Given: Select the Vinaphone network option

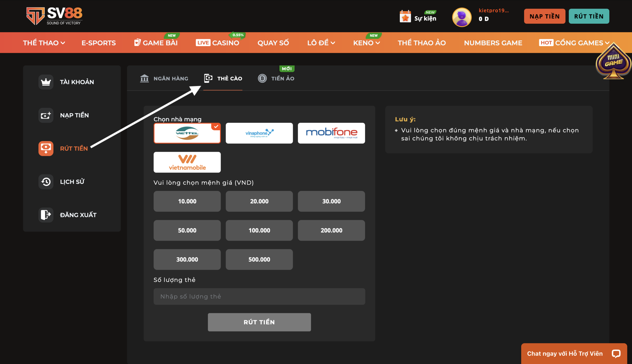Looking at the screenshot, I should [259, 133].
